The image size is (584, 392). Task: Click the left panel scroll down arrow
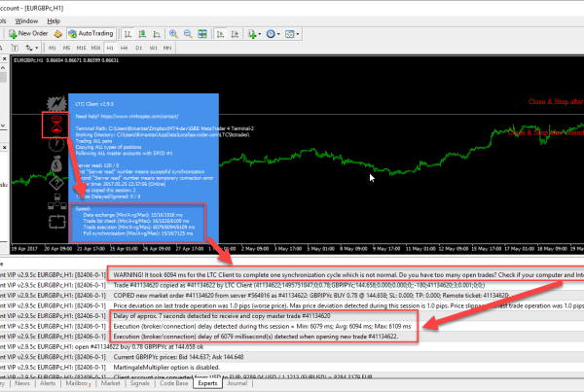3,125
